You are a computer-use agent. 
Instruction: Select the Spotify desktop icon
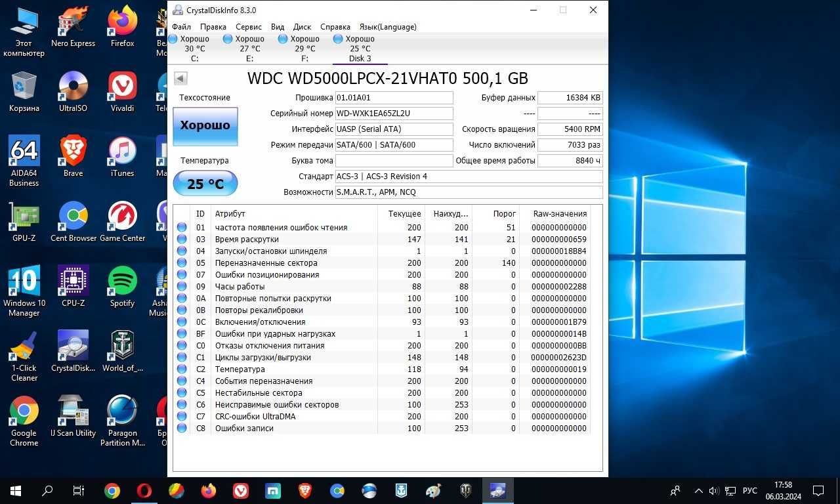point(122,287)
